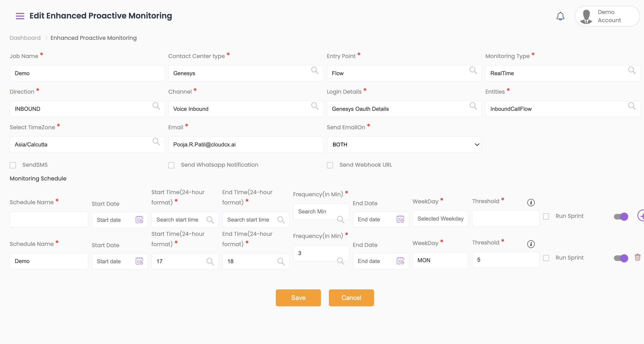Check Send Whatsapp Notification box
The image size is (644, 344).
tap(171, 165)
